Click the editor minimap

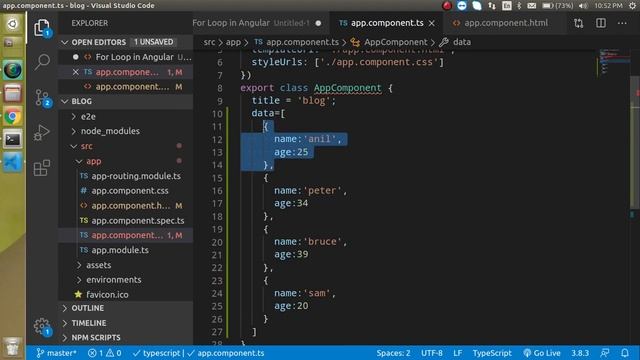614,62
